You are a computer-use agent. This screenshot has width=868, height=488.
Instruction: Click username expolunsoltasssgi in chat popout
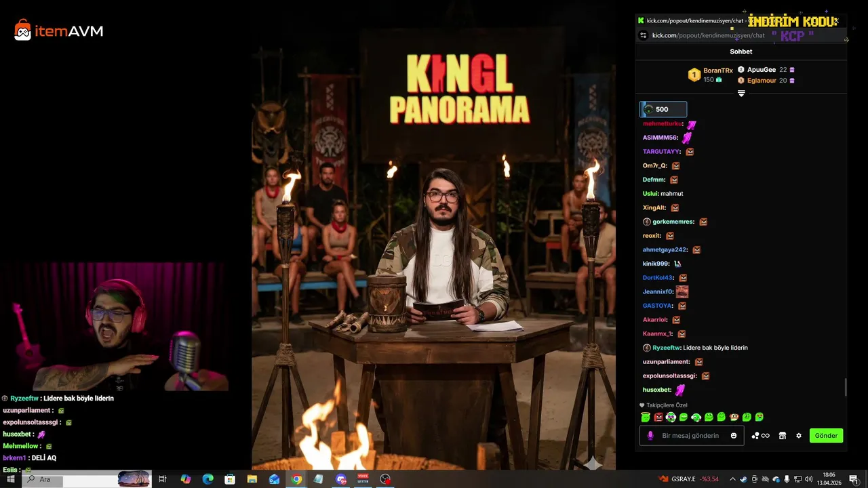[669, 375]
